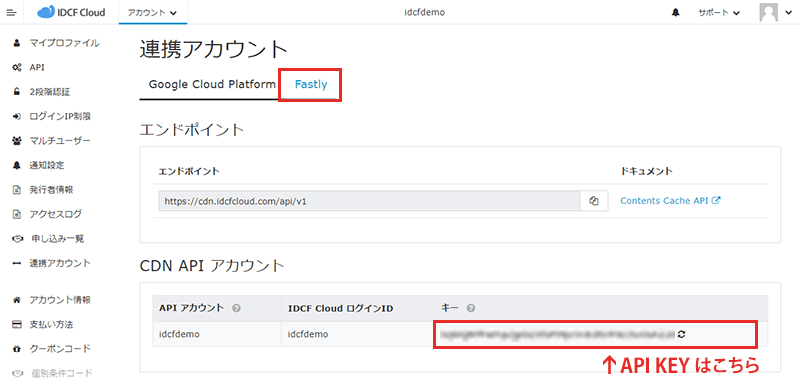The height and width of the screenshot is (385, 800).
Task: Click the users icon for マルチユーザー
Action: click(x=17, y=141)
